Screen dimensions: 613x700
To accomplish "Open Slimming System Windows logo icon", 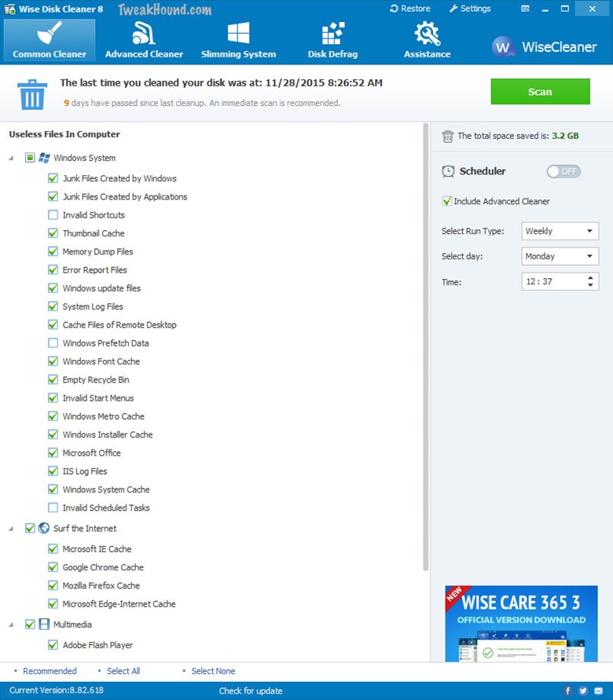I will coord(238,34).
